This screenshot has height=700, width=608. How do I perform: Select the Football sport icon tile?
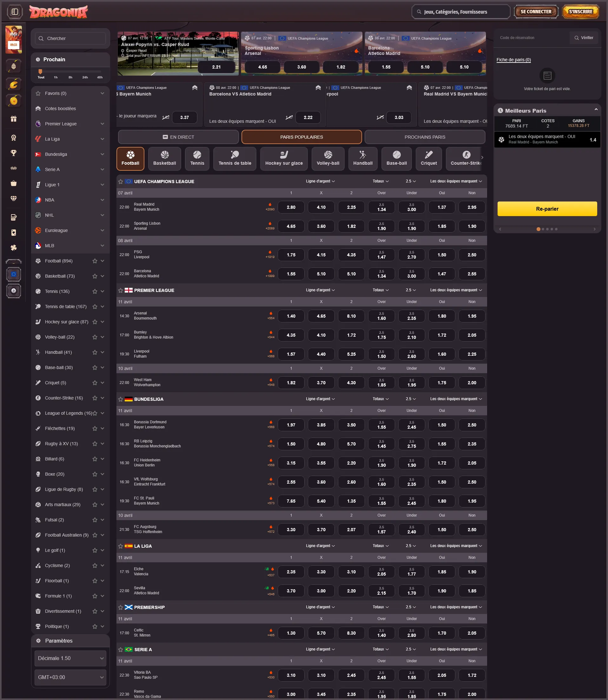130,158
